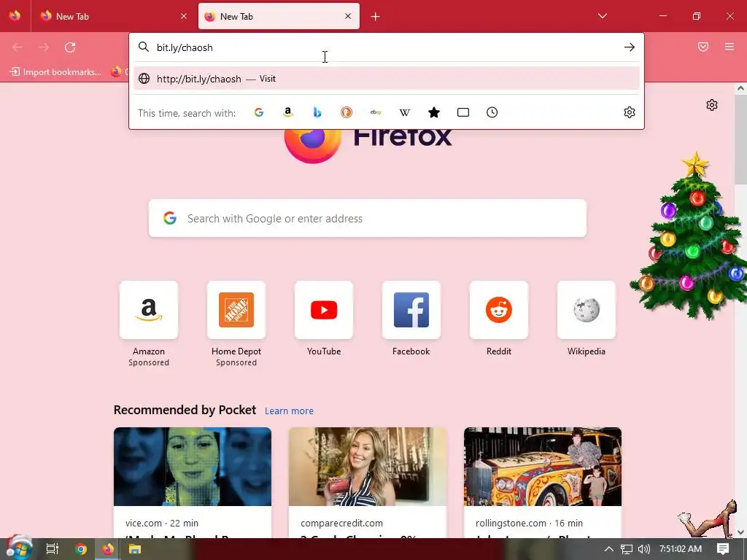Search in History using clock icon
747x560 pixels.
(492, 112)
